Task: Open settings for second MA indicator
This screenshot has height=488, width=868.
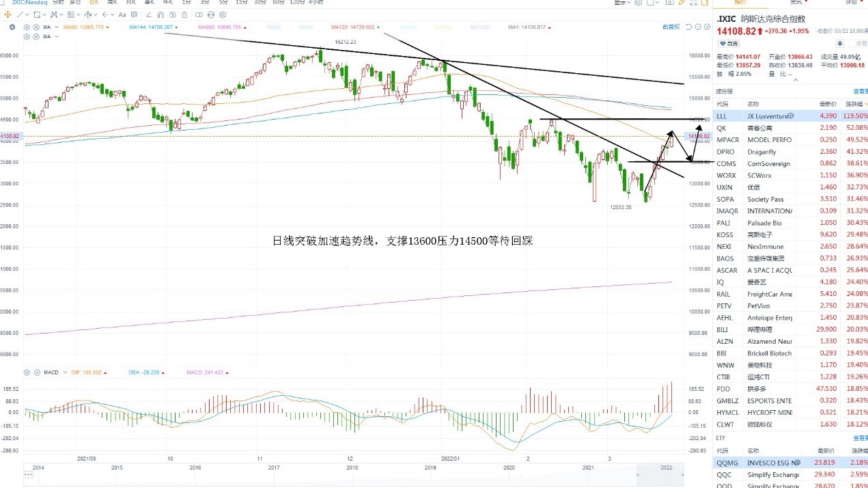Action: 27,36
